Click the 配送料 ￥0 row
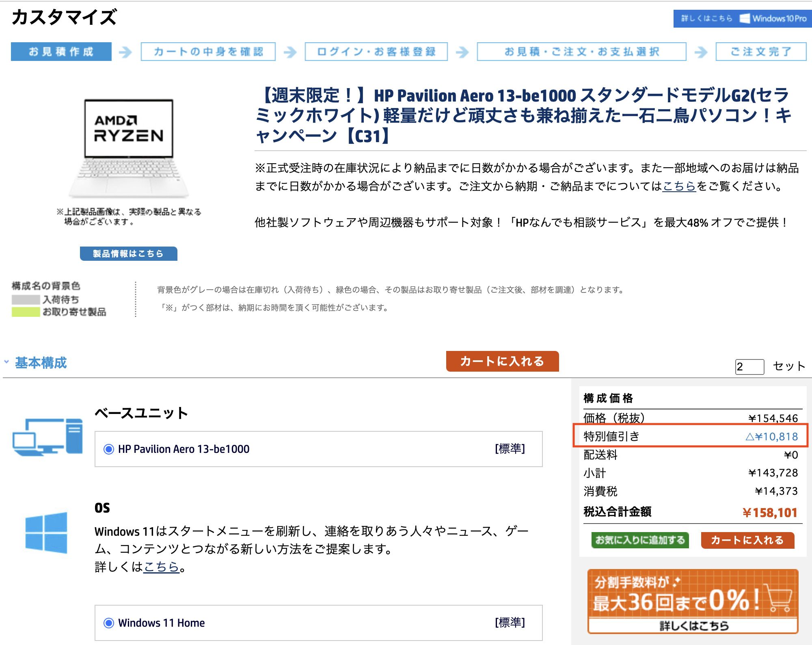The width and height of the screenshot is (812, 645). point(691,455)
